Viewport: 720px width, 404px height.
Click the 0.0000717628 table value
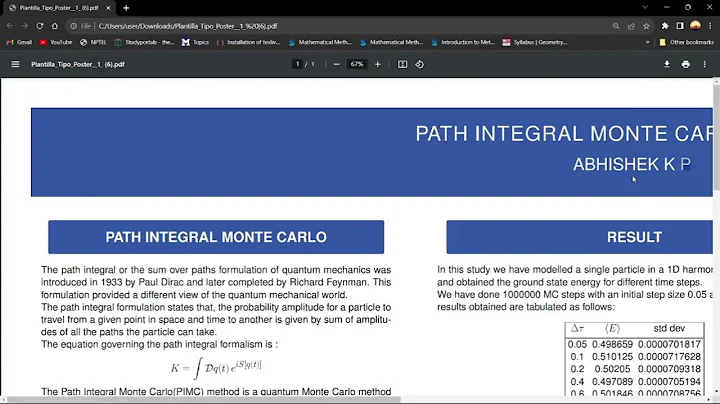(669, 357)
